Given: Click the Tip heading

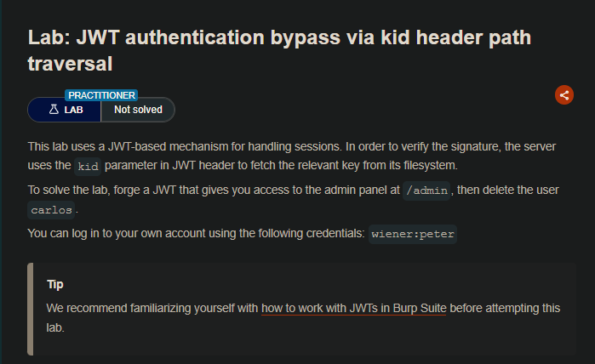Looking at the screenshot, I should click(55, 284).
